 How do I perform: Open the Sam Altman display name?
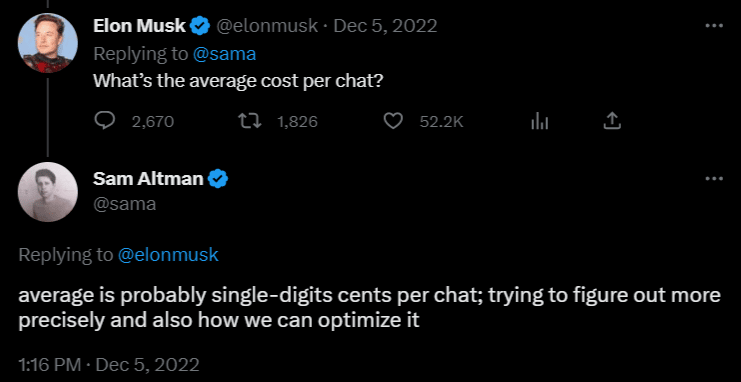(x=148, y=179)
